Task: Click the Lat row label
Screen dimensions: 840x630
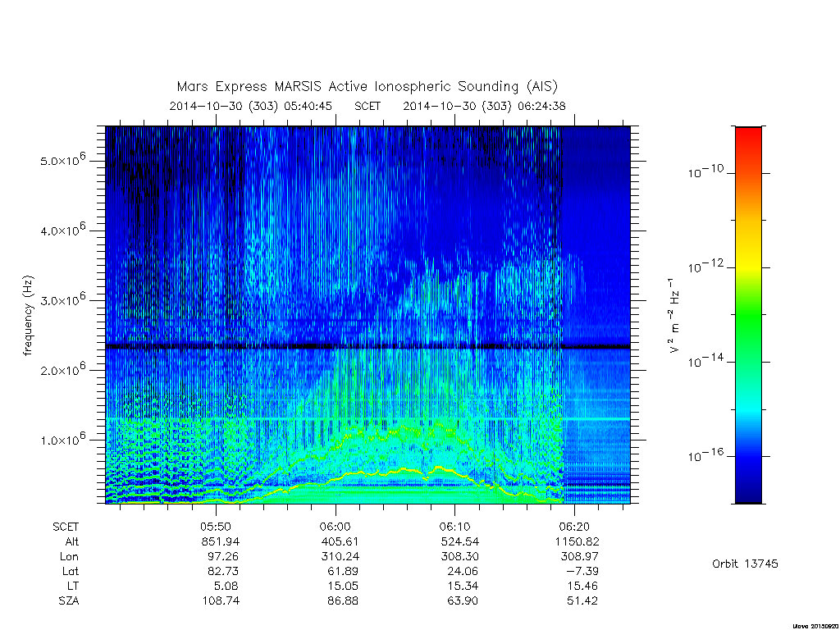Action: [x=71, y=572]
